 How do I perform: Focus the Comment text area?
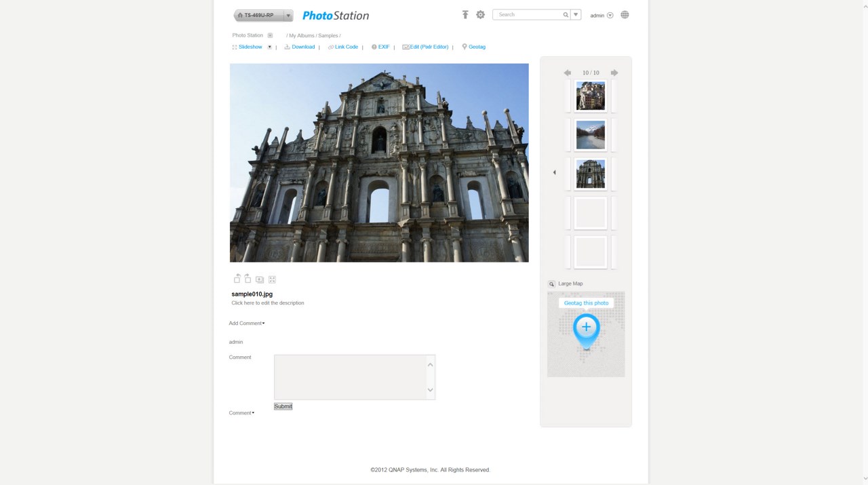point(350,377)
